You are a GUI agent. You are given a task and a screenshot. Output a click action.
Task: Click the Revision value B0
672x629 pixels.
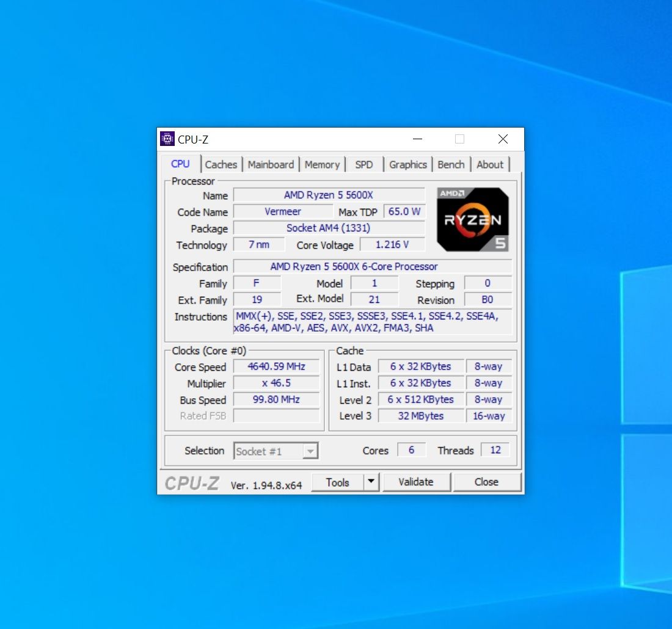488,299
